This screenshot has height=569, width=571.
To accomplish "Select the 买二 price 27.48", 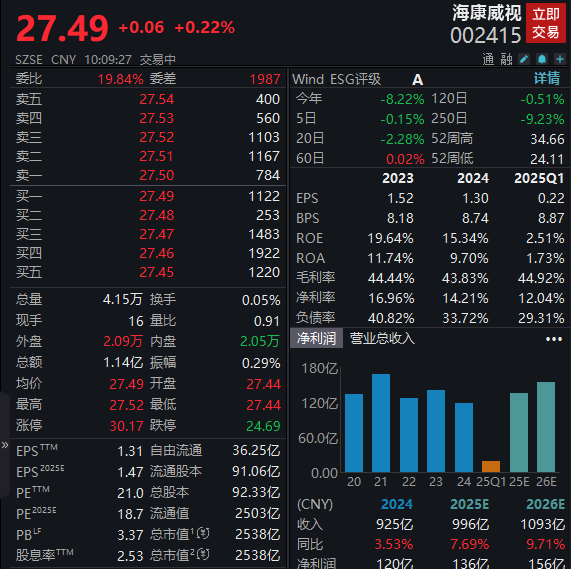I will point(157,215).
